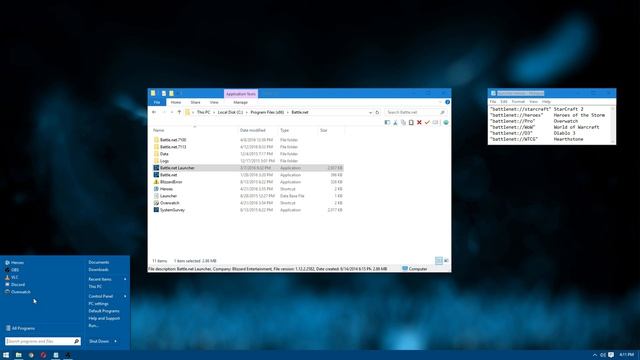Click the green globe icon in Explorer toolbar
Screen dimensions: 640x360
pyautogui.click(x=446, y=122)
